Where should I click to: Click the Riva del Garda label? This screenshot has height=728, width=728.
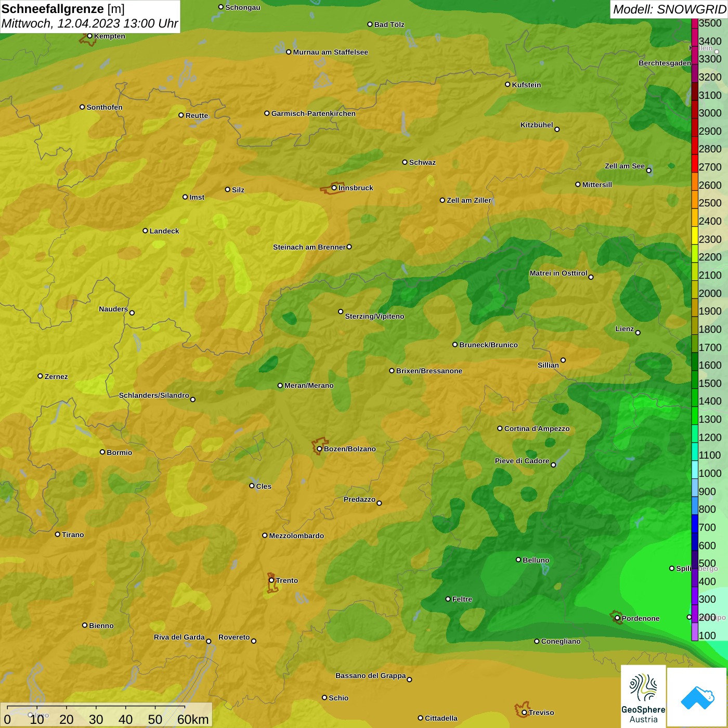179,637
